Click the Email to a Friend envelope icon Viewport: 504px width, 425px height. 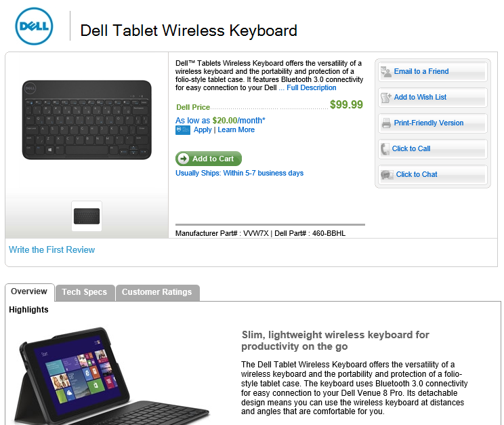click(386, 71)
